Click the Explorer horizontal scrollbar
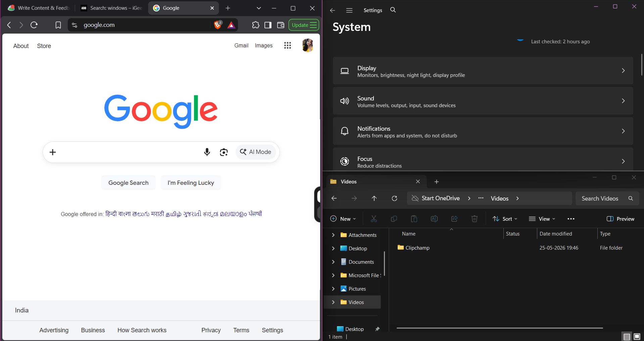This screenshot has height=341, width=644. click(500, 328)
